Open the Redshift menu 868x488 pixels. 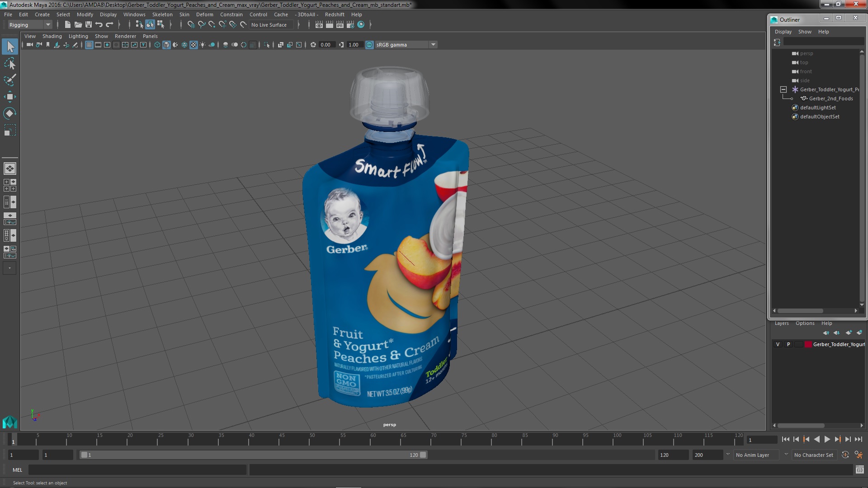[335, 14]
